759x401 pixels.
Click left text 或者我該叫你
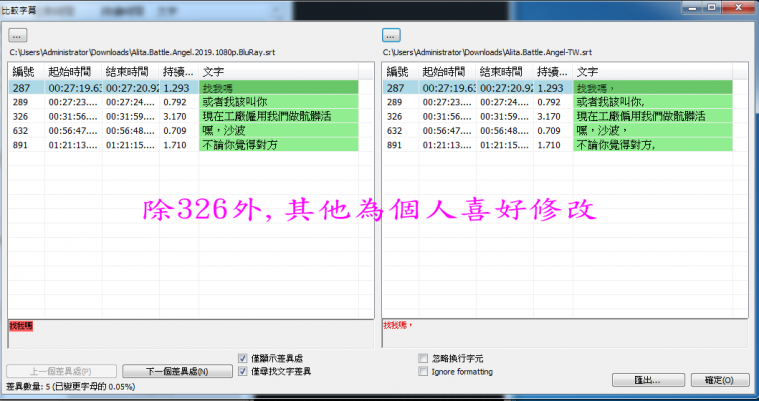click(x=235, y=102)
